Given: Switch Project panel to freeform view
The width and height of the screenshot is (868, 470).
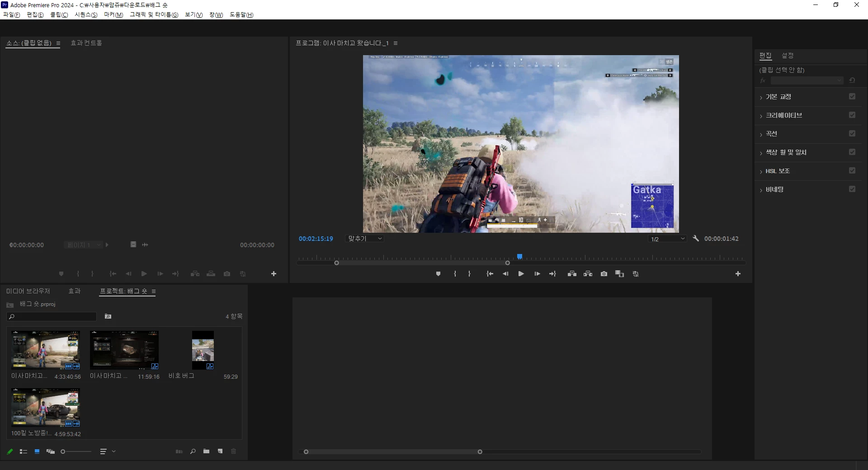Looking at the screenshot, I should click(x=51, y=451).
